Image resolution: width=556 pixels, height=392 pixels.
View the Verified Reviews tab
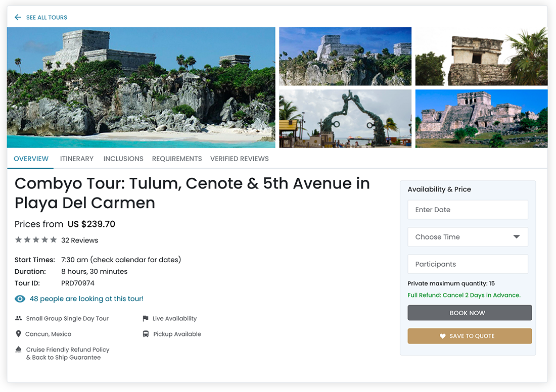[240, 159]
